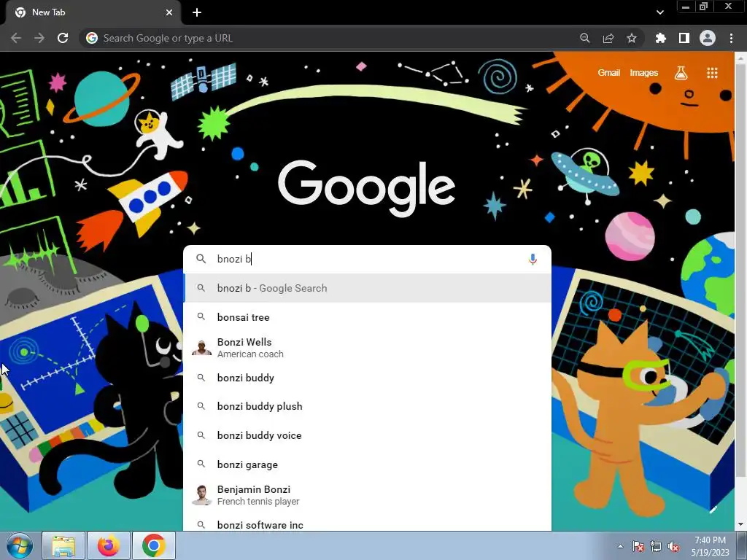Viewport: 747px width, 560px height.
Task: Click Bonzi Wells thumbnail photo
Action: click(201, 348)
